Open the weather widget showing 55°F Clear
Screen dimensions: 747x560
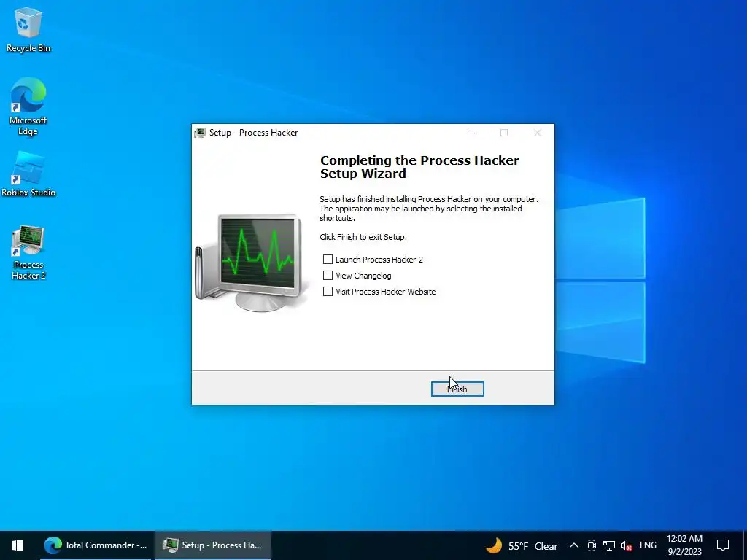(x=522, y=545)
